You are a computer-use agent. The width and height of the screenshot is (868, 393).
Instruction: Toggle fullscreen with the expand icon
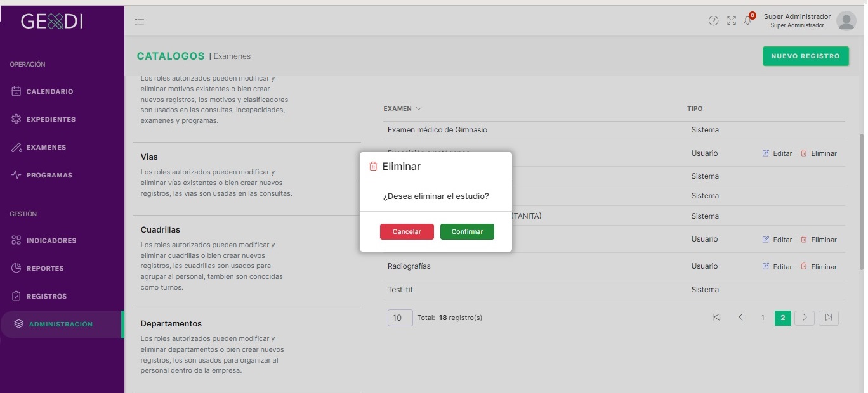732,21
